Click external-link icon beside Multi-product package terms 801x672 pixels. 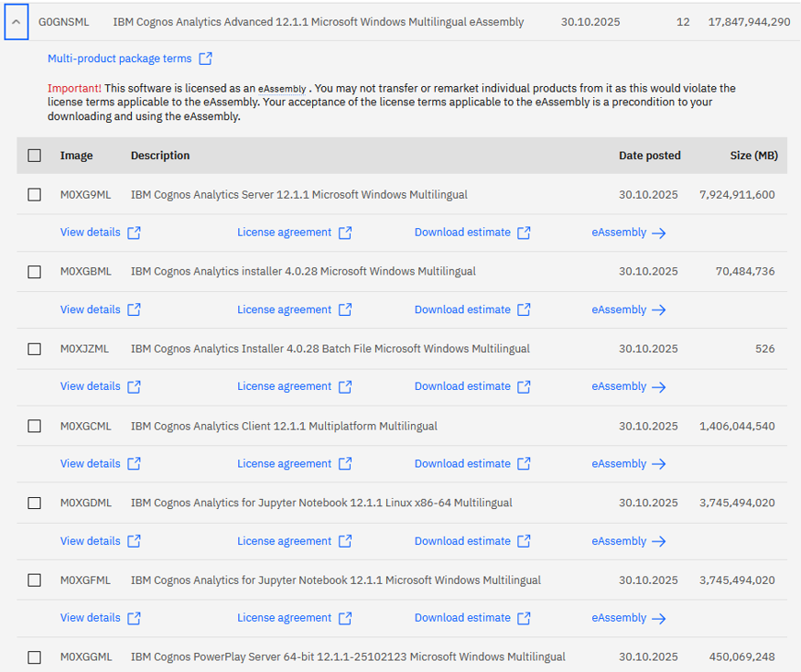click(x=206, y=59)
